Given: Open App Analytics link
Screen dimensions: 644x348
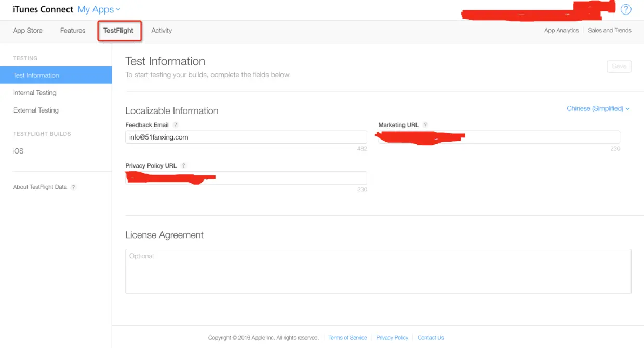Looking at the screenshot, I should coord(561,31).
